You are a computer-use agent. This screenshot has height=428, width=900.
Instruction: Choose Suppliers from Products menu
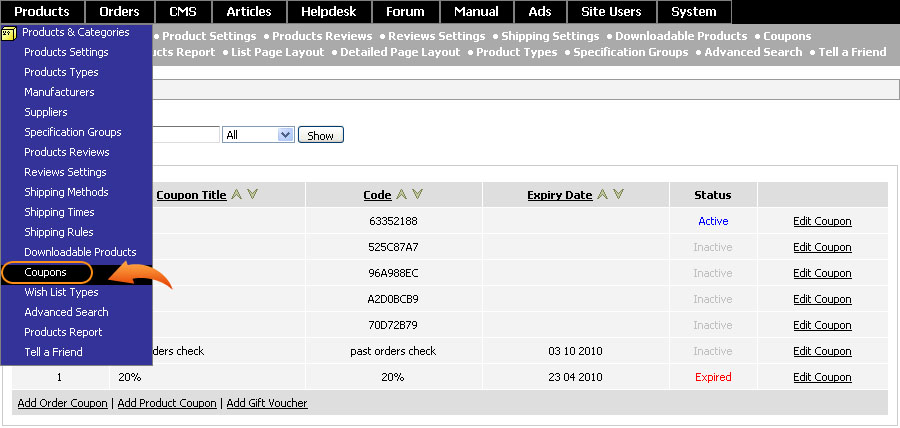point(45,112)
